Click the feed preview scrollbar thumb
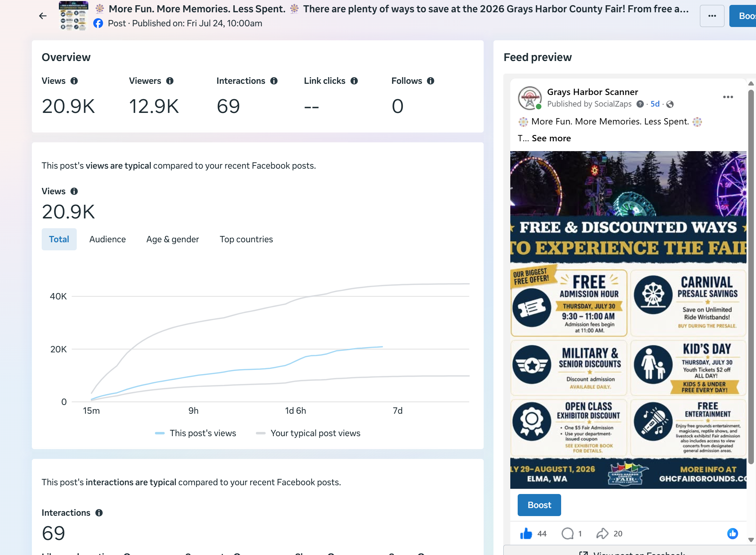Image resolution: width=756 pixels, height=555 pixels. [x=751, y=277]
